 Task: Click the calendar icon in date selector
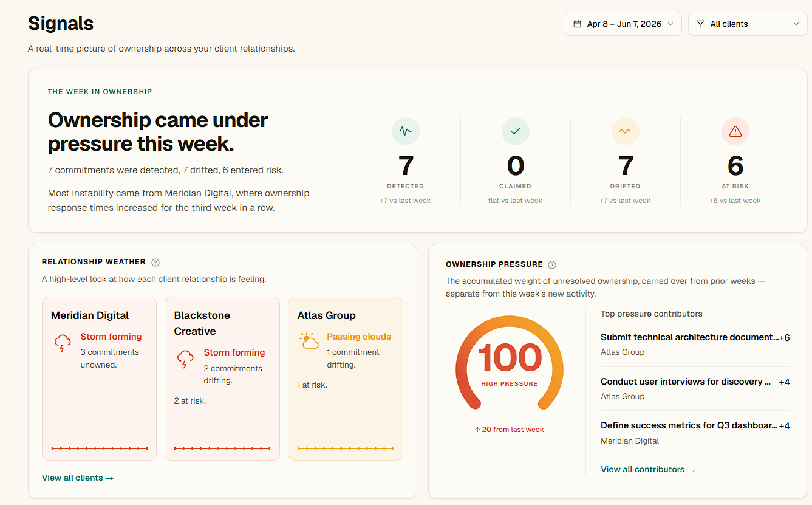click(578, 24)
